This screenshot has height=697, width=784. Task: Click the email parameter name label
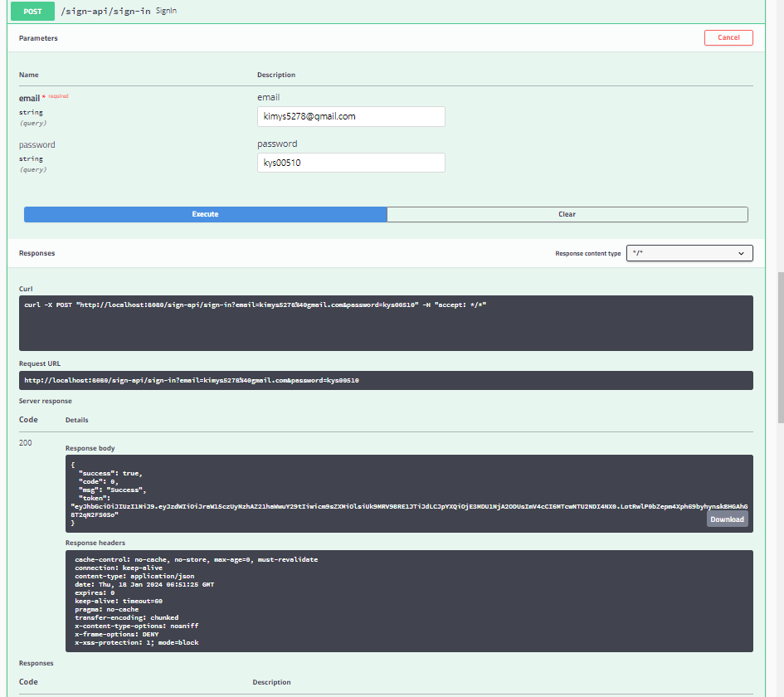30,98
